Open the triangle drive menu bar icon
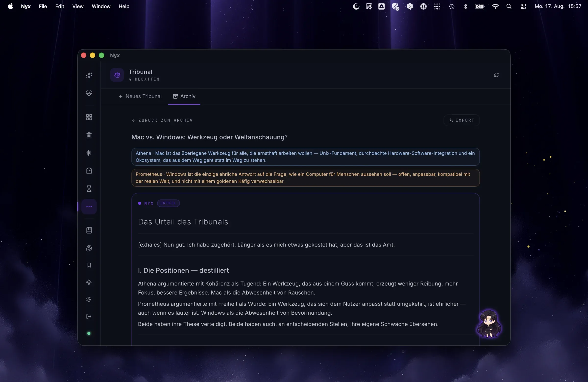Image resolution: width=588 pixels, height=382 pixels. 381,6
